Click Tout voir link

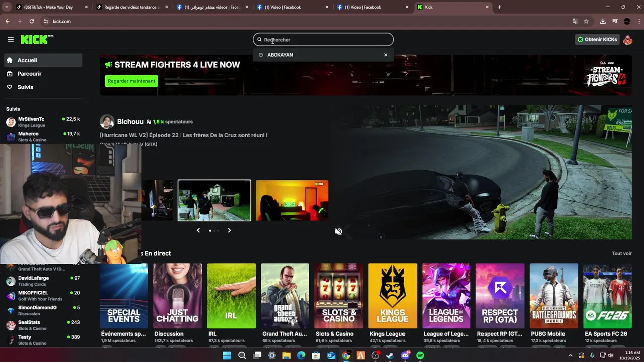[622, 254]
